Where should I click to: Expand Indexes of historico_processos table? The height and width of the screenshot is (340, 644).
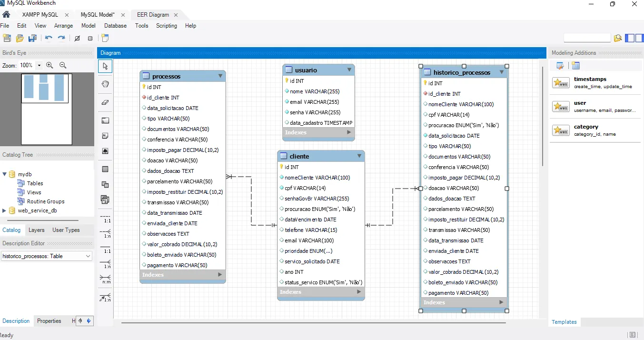501,302
